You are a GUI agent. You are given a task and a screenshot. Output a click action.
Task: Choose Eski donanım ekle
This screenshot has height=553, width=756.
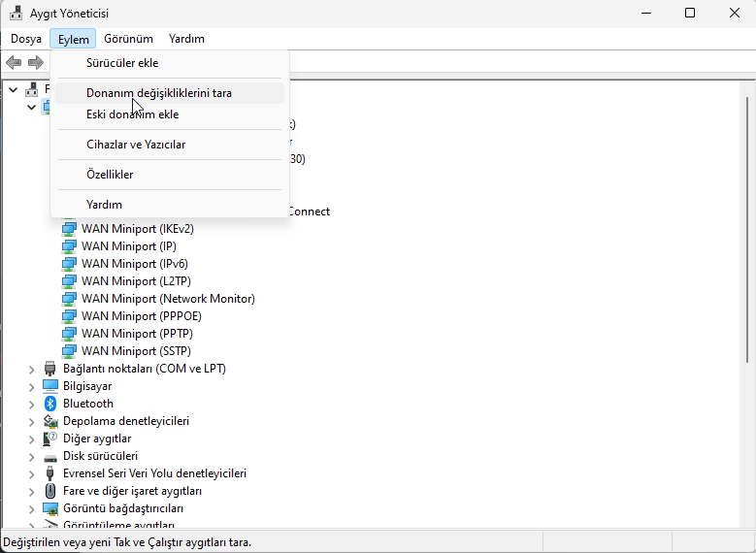[x=170, y=114]
